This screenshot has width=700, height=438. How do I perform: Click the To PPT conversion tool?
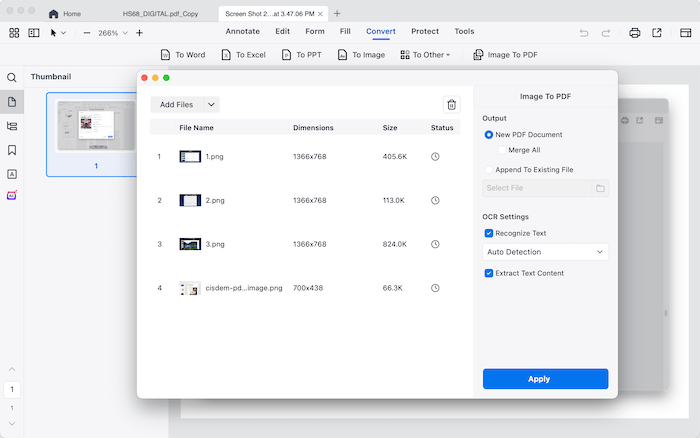click(x=301, y=55)
